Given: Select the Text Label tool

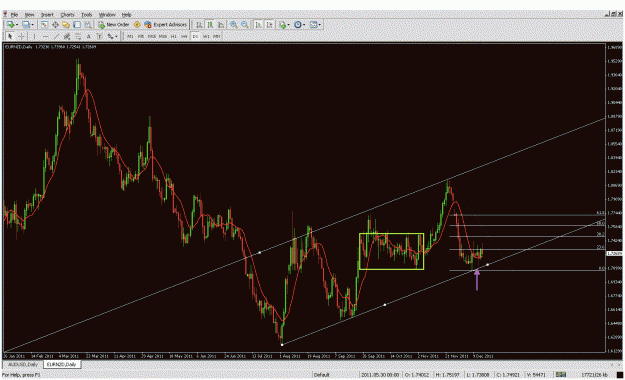Looking at the screenshot, I should (x=99, y=36).
